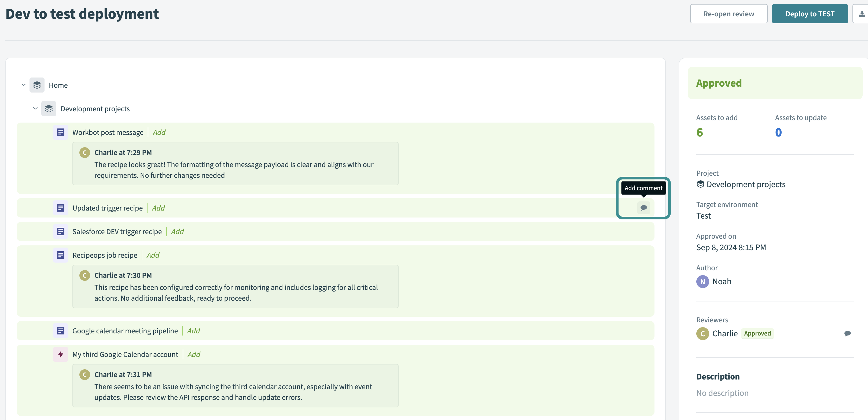Viewport: 868px width, 420px height.
Task: Click the lightning connection icon for Google Calendar account
Action: pyautogui.click(x=61, y=354)
